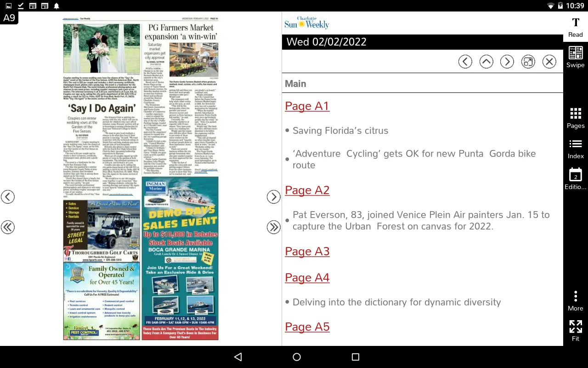Open the Page A1 link
588x368 pixels.
point(307,106)
